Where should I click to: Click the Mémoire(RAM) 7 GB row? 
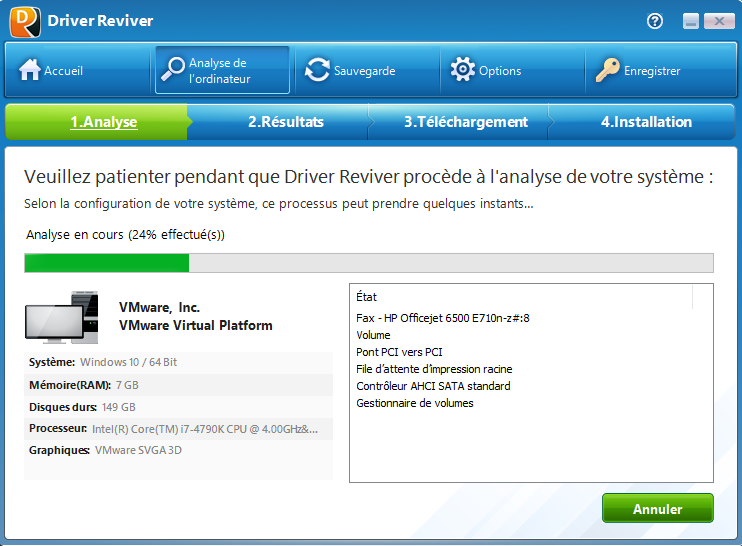[x=178, y=385]
